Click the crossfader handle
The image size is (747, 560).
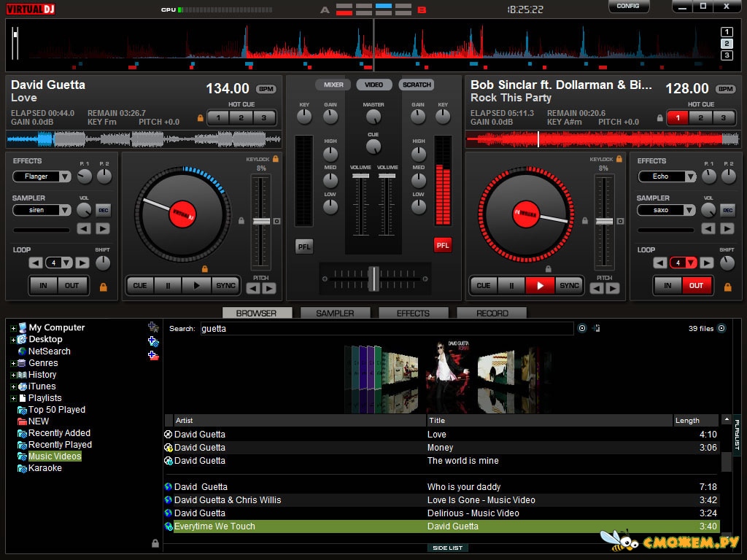coord(374,279)
